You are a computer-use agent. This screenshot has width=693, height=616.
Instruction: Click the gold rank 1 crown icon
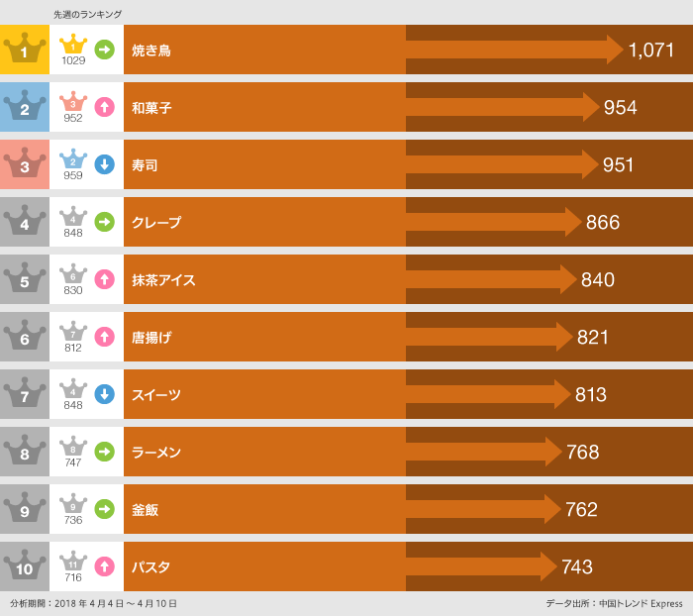tap(25, 50)
